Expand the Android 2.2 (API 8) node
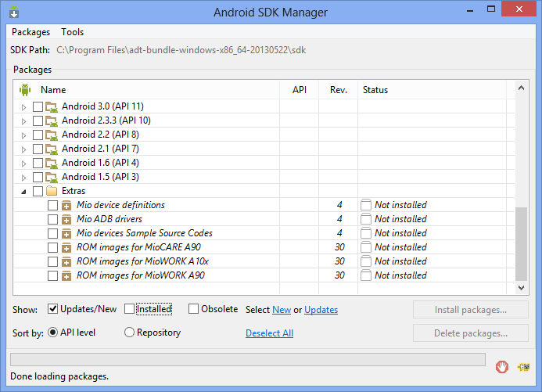The image size is (542, 392). 23,135
